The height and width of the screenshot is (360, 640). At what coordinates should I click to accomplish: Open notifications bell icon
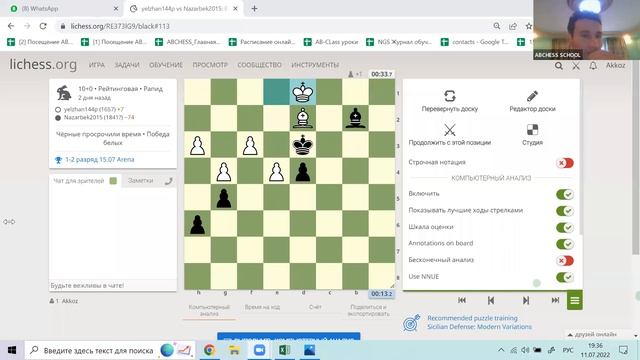(x=593, y=65)
